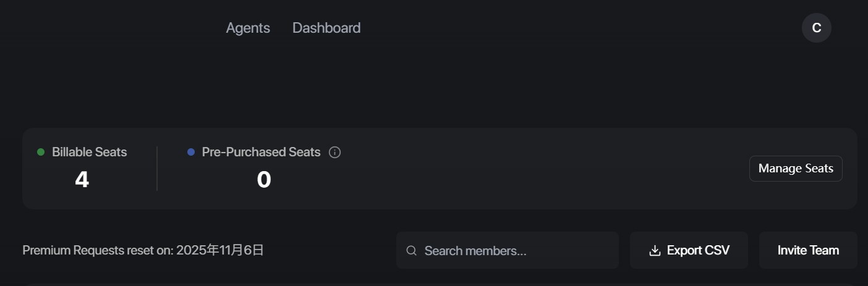Switch to the Dashboard page
This screenshot has height=286, width=868.
326,28
